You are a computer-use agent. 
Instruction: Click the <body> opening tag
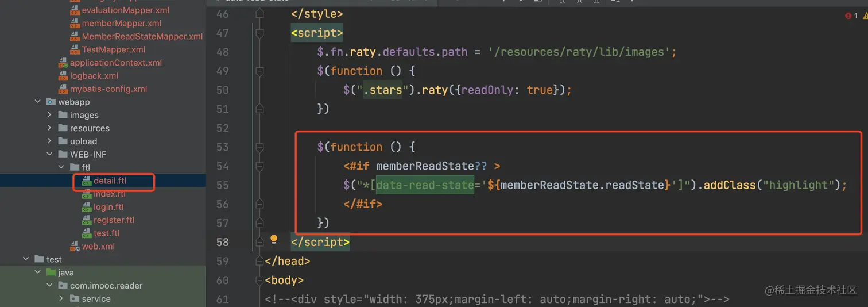coord(284,281)
